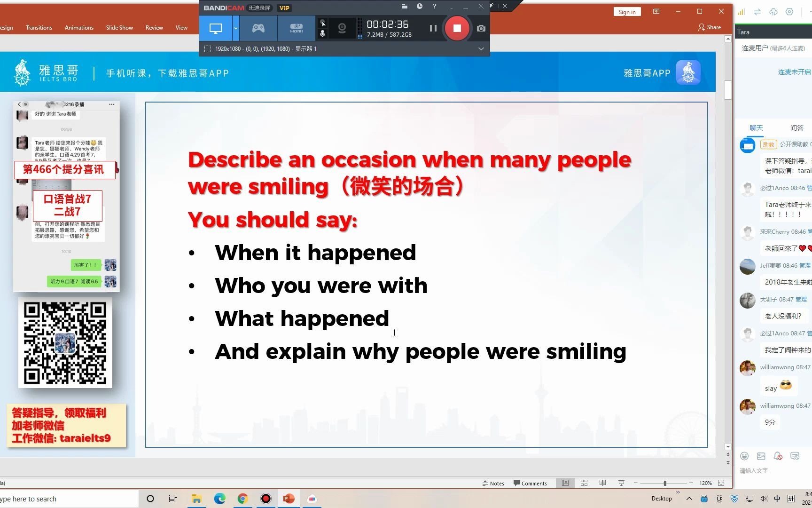Image resolution: width=812 pixels, height=508 pixels.
Task: Select Bandicam screen recording mode
Action: [216, 28]
